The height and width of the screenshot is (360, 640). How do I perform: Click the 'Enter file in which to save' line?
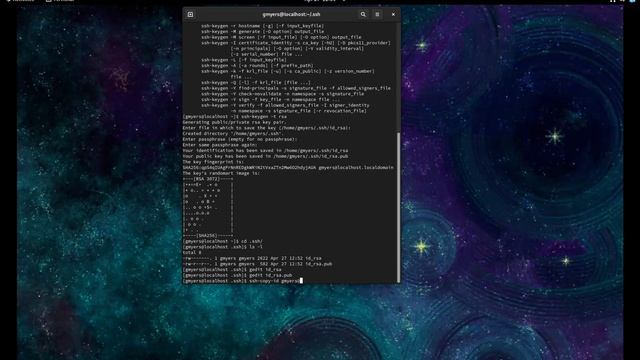tap(267, 128)
